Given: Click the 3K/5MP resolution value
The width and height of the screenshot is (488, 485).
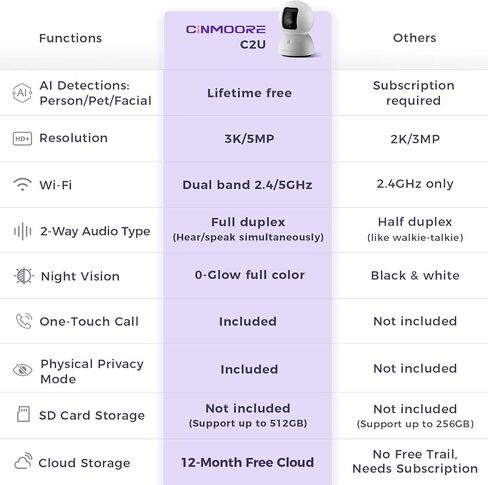Looking at the screenshot, I should tap(249, 139).
